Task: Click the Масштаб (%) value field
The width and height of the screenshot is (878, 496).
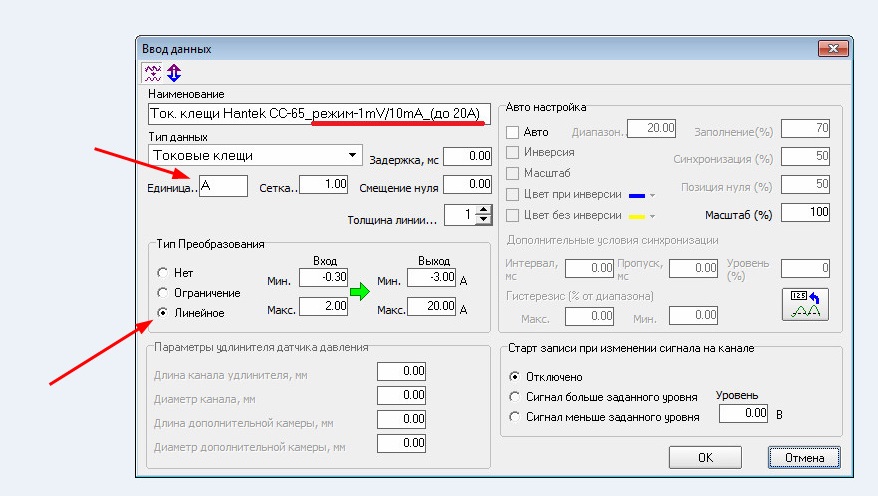Action: 805,212
